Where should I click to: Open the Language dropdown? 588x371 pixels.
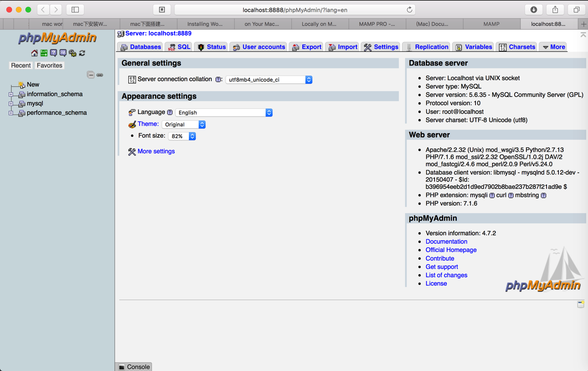(224, 113)
